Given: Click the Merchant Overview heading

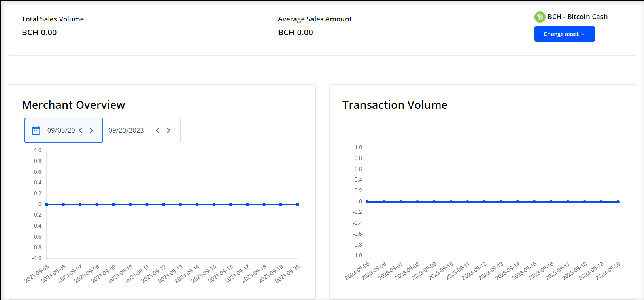Looking at the screenshot, I should coord(74,105).
